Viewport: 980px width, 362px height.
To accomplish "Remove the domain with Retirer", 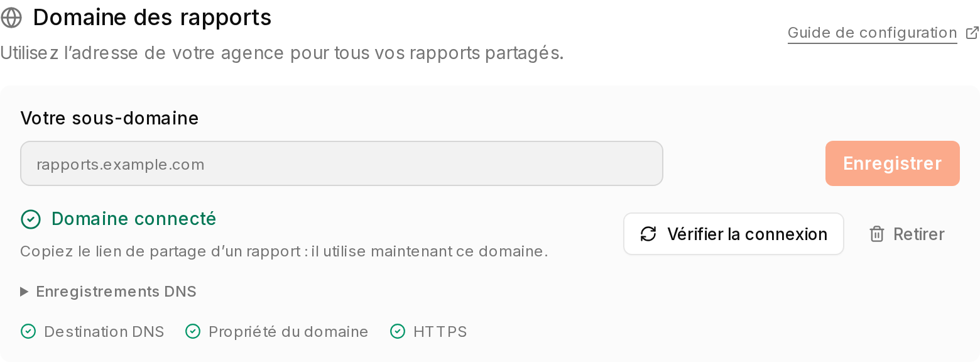I will [x=906, y=234].
